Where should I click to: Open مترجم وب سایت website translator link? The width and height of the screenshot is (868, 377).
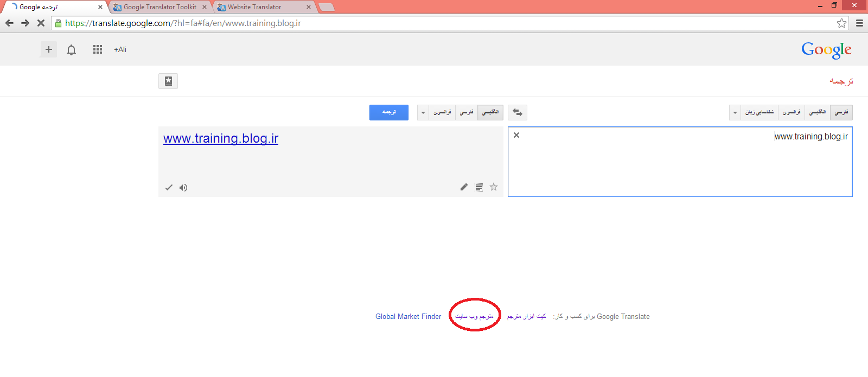pyautogui.click(x=475, y=316)
